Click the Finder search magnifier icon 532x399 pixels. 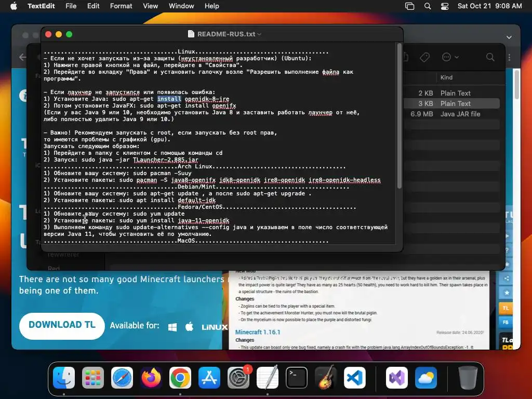(x=490, y=57)
